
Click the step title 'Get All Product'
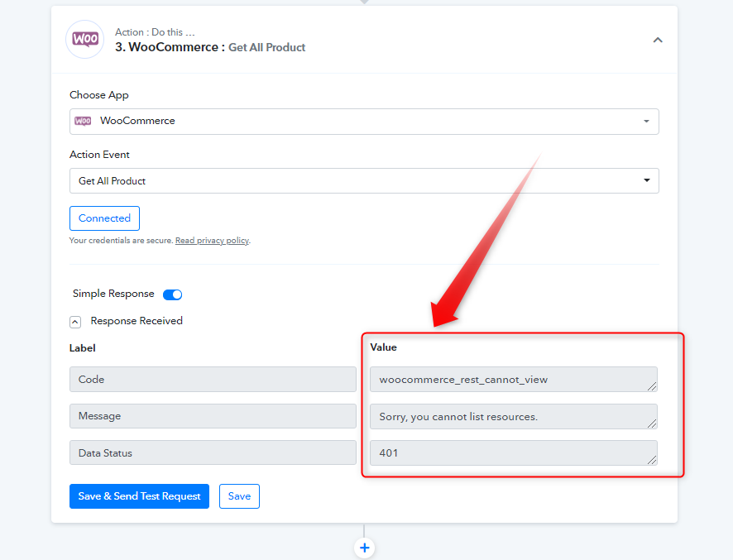[x=266, y=47]
